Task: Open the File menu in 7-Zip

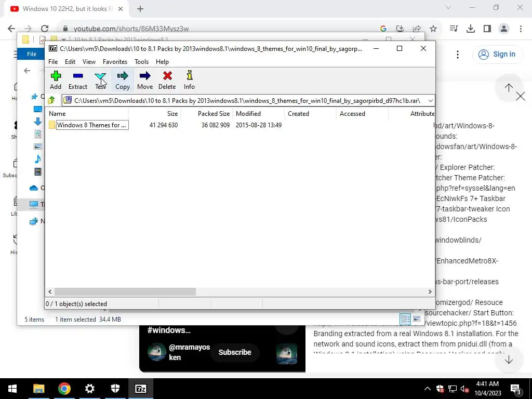Action: click(x=53, y=62)
